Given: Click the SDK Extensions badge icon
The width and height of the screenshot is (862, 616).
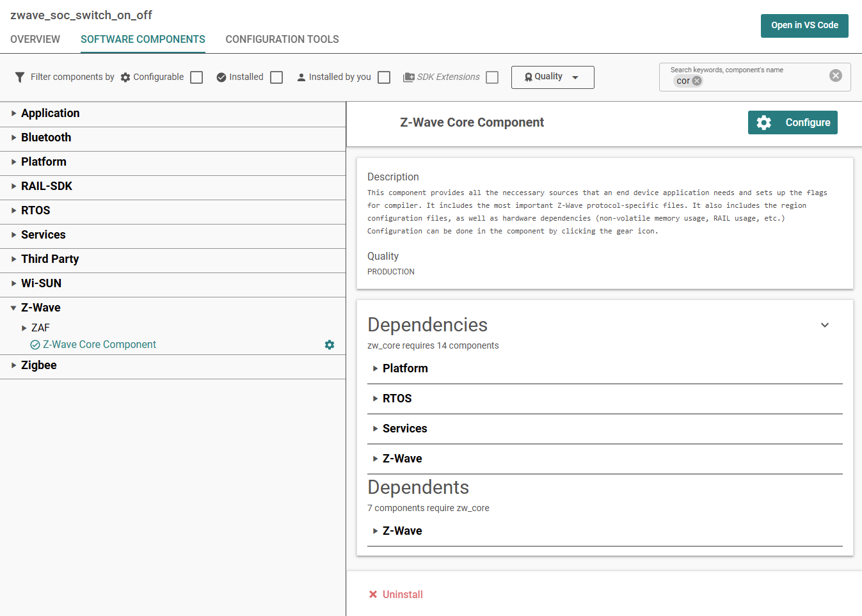Looking at the screenshot, I should point(408,77).
